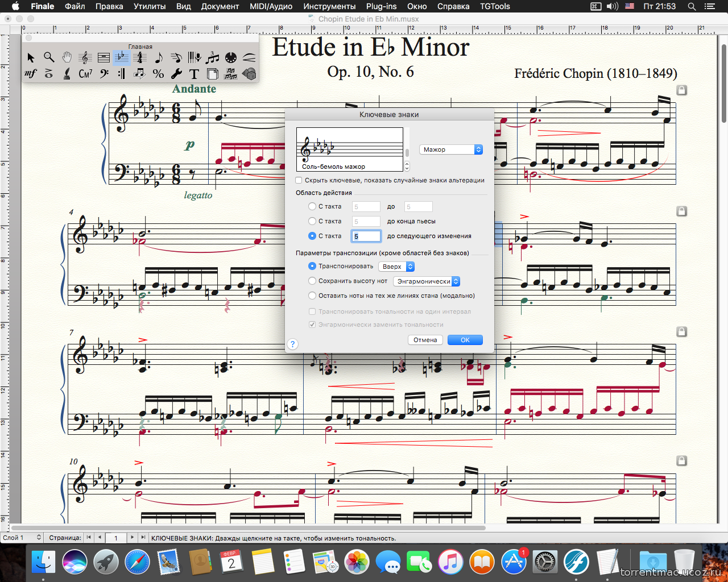Viewport: 728px width, 582px height.
Task: Select the Simple Entry eighth note tool
Action: pyautogui.click(x=158, y=57)
